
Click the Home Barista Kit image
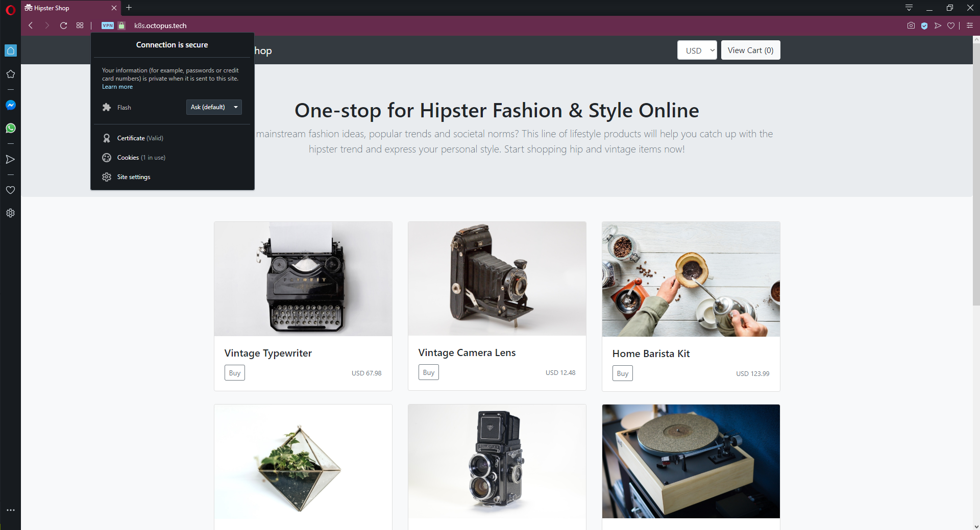coord(691,279)
